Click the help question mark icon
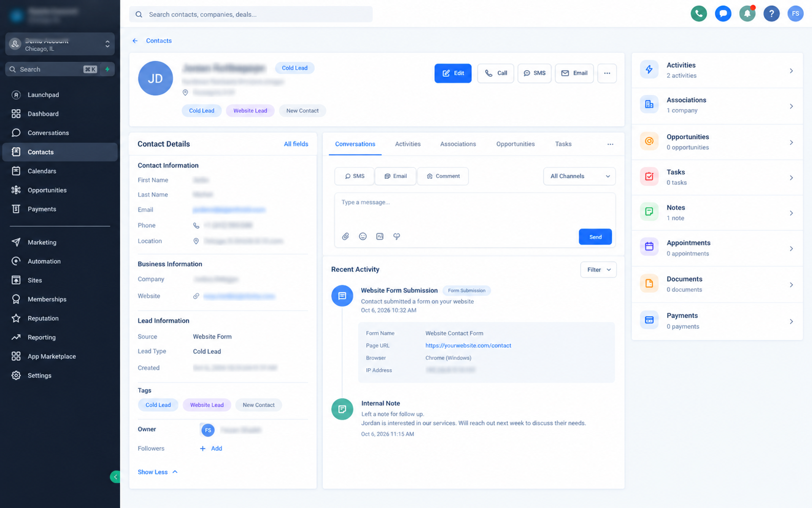The width and height of the screenshot is (812, 508). (x=772, y=14)
